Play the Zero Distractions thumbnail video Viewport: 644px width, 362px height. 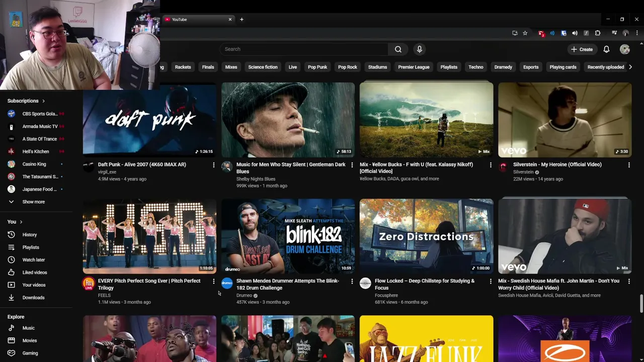426,236
